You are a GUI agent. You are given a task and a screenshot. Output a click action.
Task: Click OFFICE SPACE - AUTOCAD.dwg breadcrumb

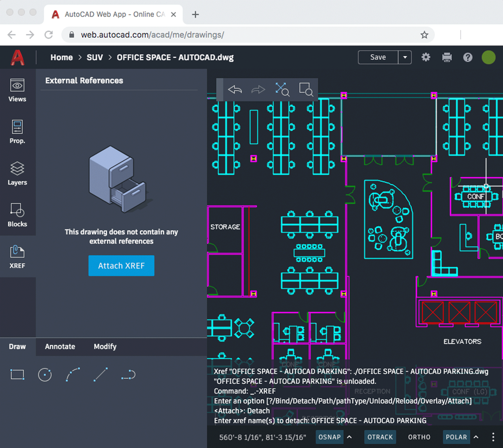pos(175,57)
